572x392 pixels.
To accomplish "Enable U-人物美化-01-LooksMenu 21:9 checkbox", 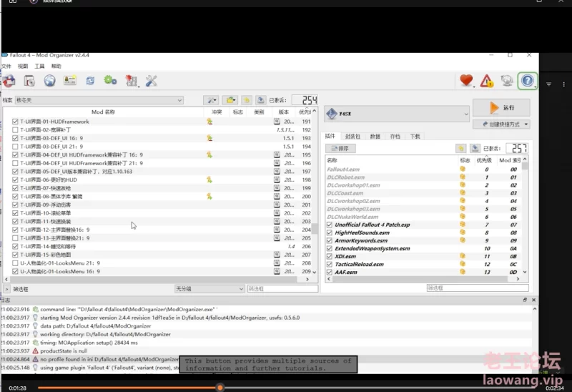I will (15, 263).
